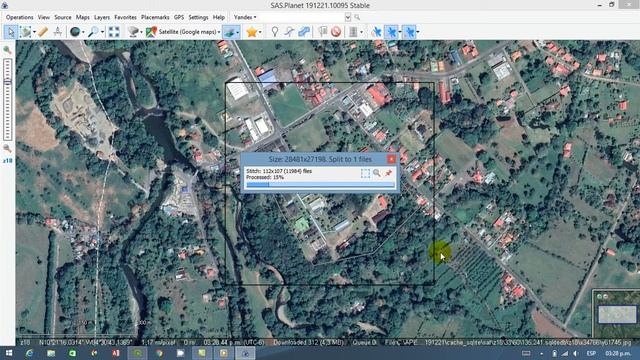
Task: Toggle first GPS satellite connect icon
Action: click(376, 31)
